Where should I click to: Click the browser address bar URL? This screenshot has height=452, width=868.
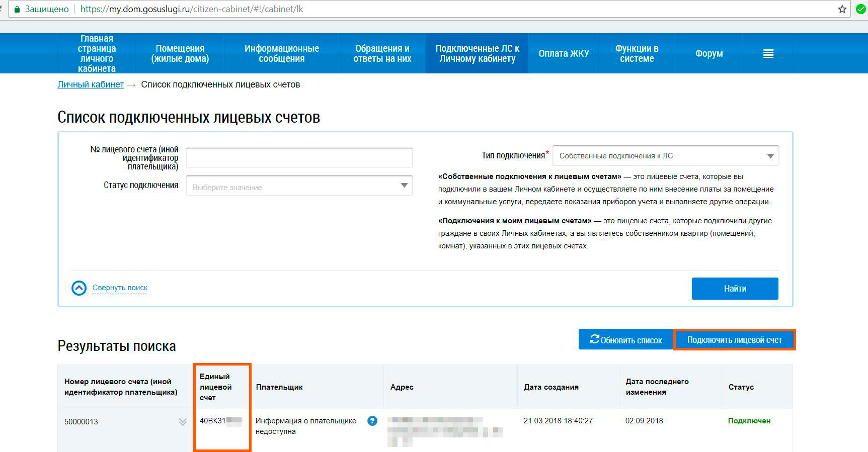pos(192,9)
